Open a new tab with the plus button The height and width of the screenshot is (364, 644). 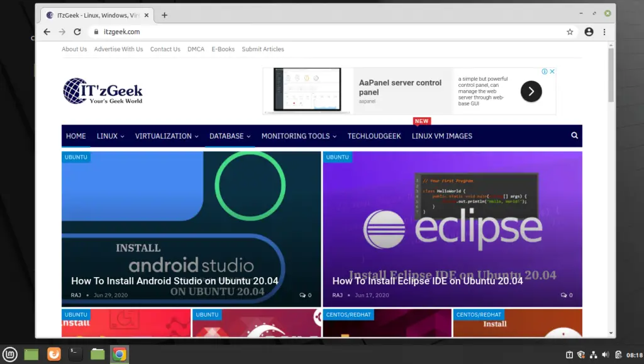164,15
